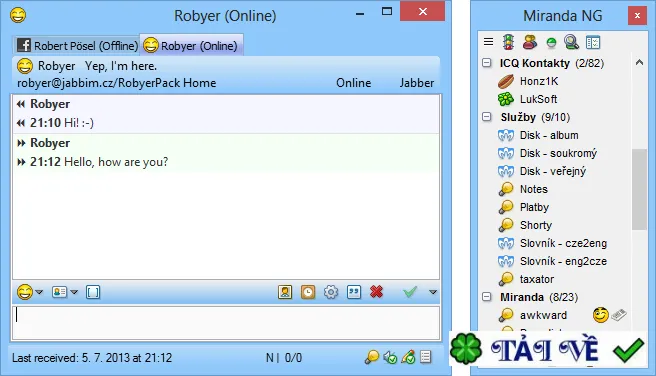Click the contact list scroll up arrow
Viewport: 656px width, 376px height.
point(639,63)
